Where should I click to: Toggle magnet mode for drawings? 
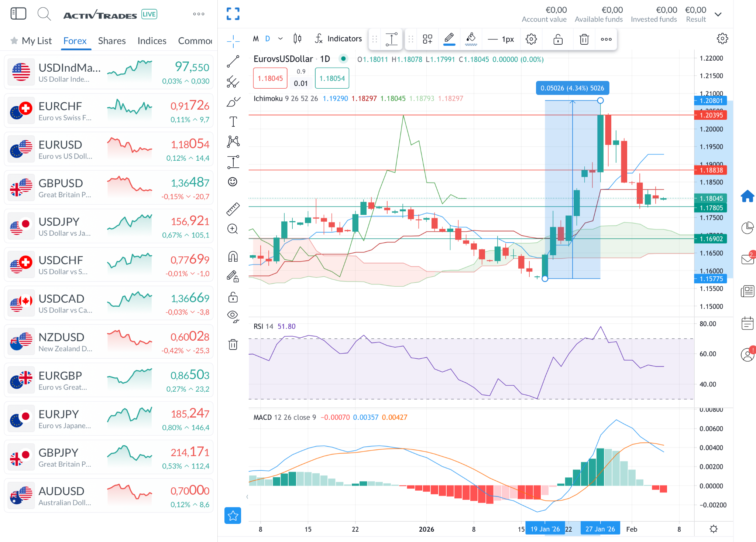tap(233, 256)
